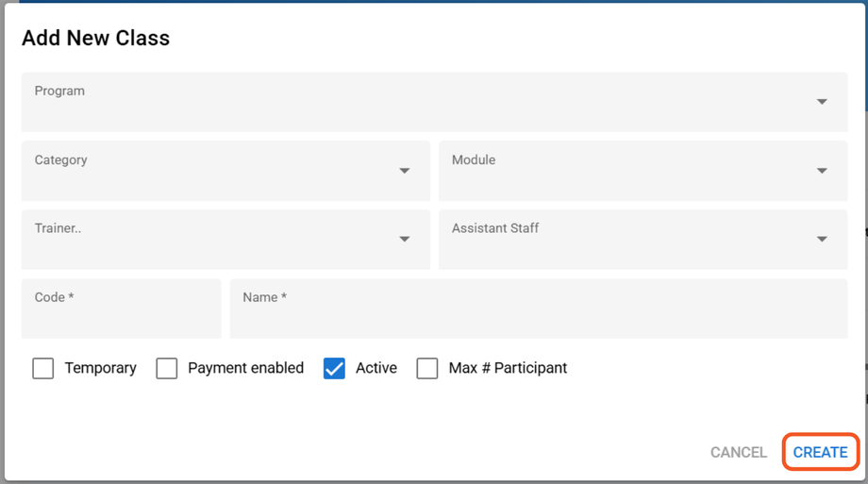Click the Program field's dropdown arrow icon

(x=822, y=102)
